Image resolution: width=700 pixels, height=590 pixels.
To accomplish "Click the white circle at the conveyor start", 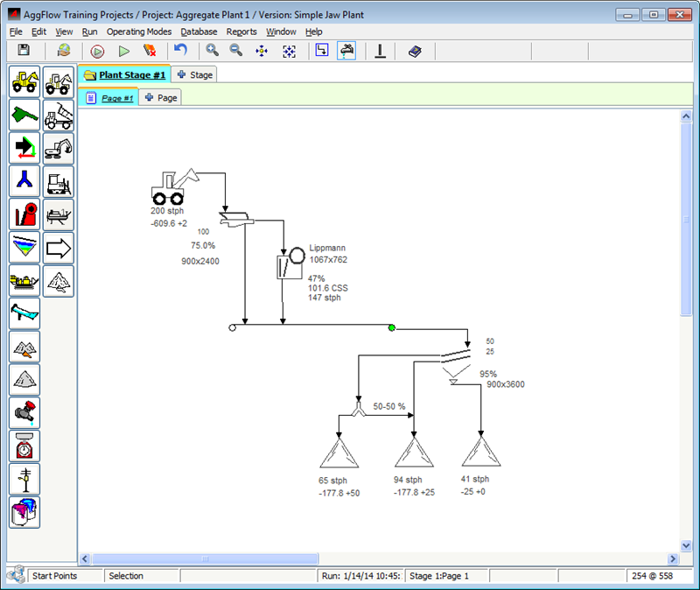I will point(232,327).
